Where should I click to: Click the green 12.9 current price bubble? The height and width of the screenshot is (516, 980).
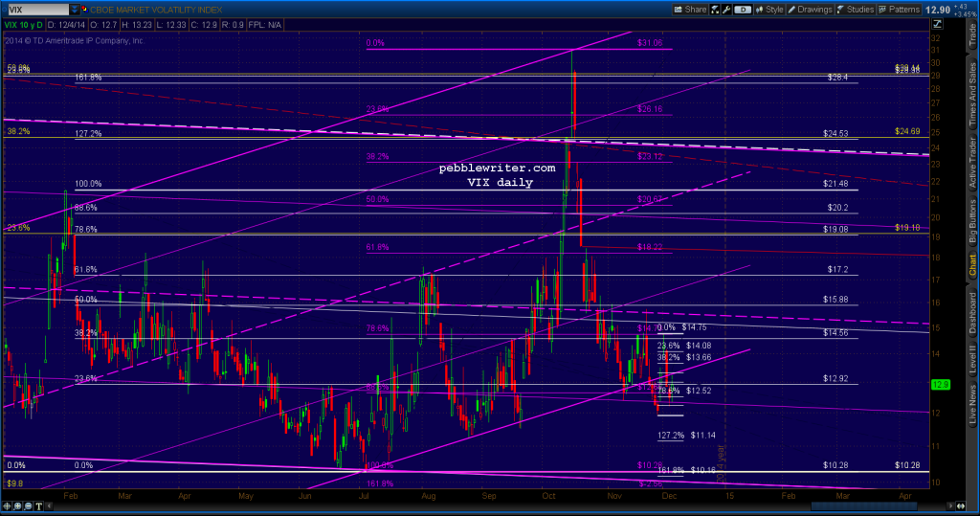pos(941,385)
